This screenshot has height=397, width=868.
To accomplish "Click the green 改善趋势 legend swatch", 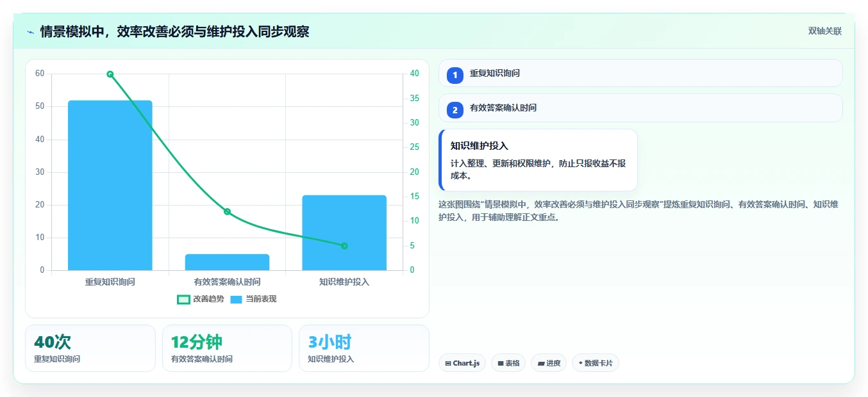I will [x=183, y=299].
